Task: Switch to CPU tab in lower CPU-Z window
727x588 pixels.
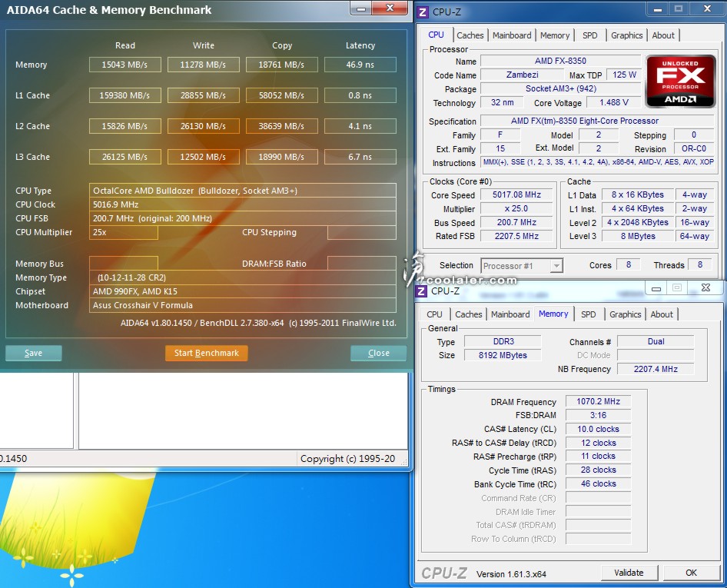Action: [434, 314]
